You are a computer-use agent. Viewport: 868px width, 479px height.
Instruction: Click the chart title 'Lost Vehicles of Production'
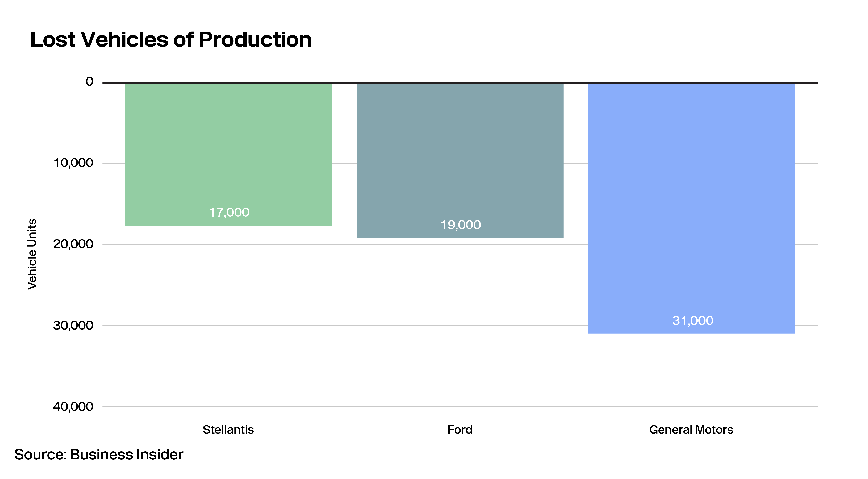pyautogui.click(x=171, y=40)
